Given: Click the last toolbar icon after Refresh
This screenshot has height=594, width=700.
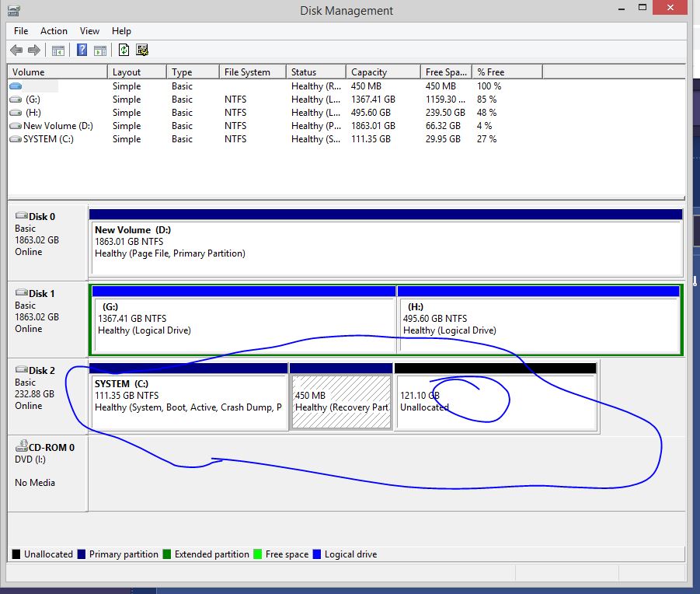Looking at the screenshot, I should coord(142,50).
